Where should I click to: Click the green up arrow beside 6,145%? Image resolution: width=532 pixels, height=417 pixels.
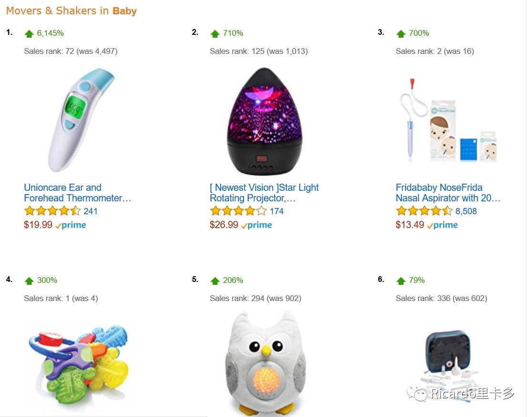click(x=29, y=33)
